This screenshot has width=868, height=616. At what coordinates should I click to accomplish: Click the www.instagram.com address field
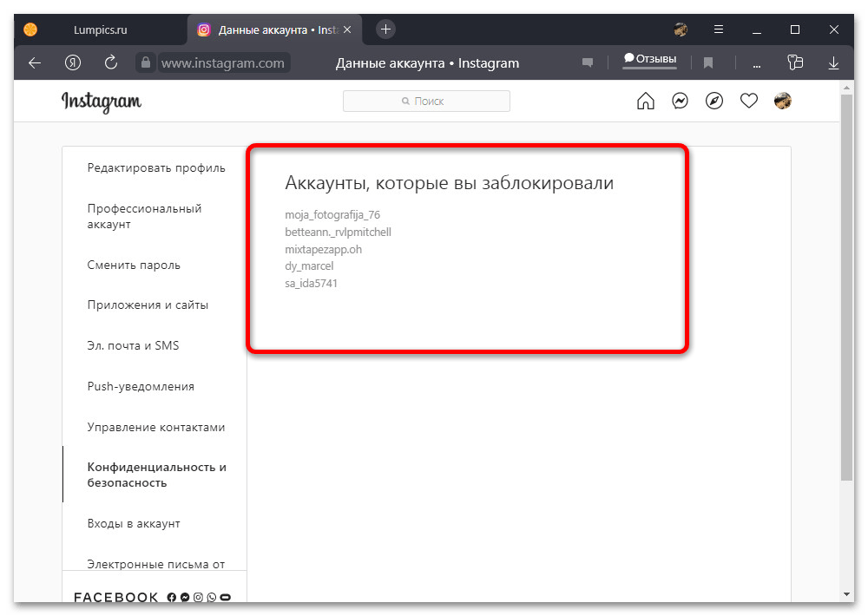(x=223, y=63)
